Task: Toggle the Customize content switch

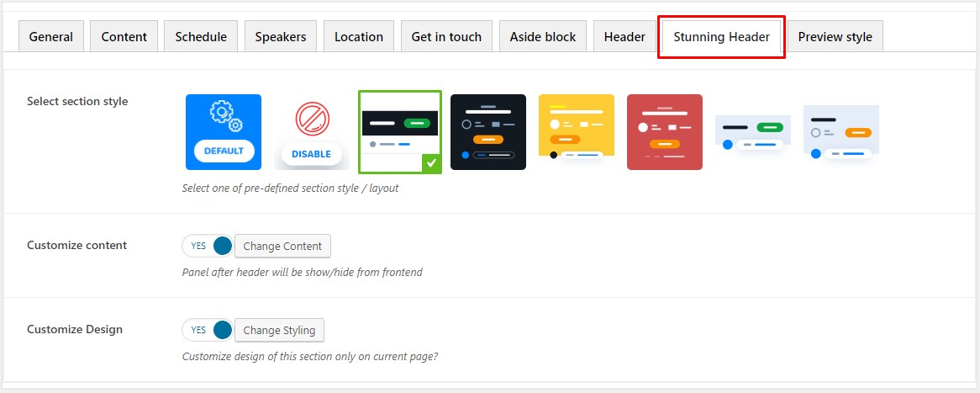Action: (208, 246)
